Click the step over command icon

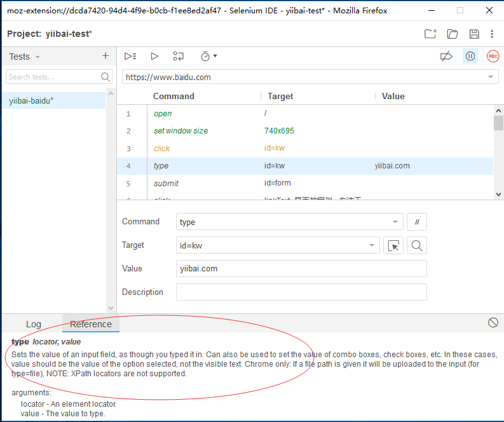(x=179, y=57)
